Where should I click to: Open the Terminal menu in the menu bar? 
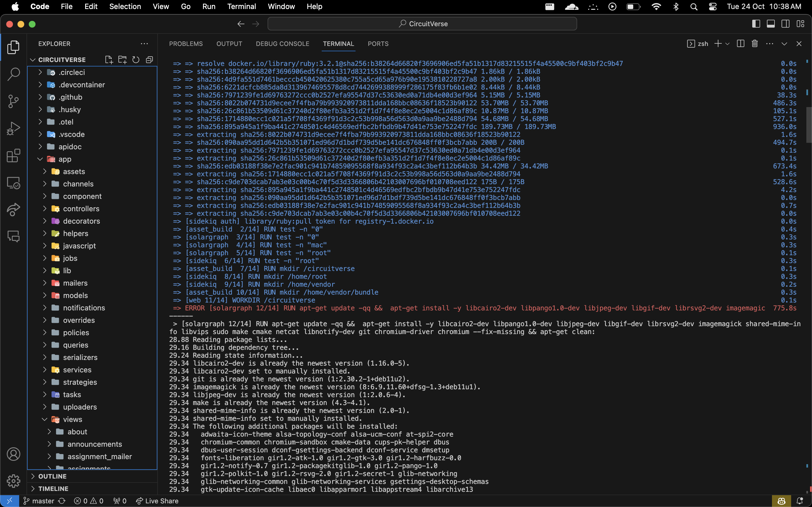tap(241, 6)
